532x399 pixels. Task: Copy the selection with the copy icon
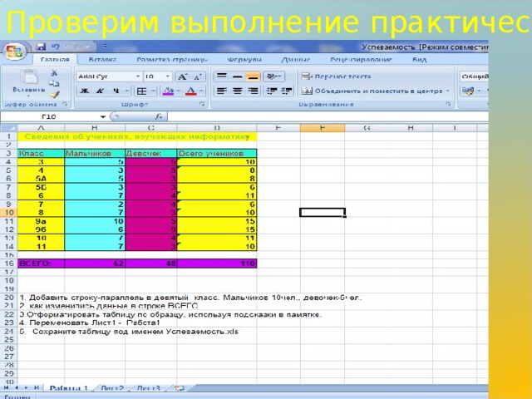54,83
